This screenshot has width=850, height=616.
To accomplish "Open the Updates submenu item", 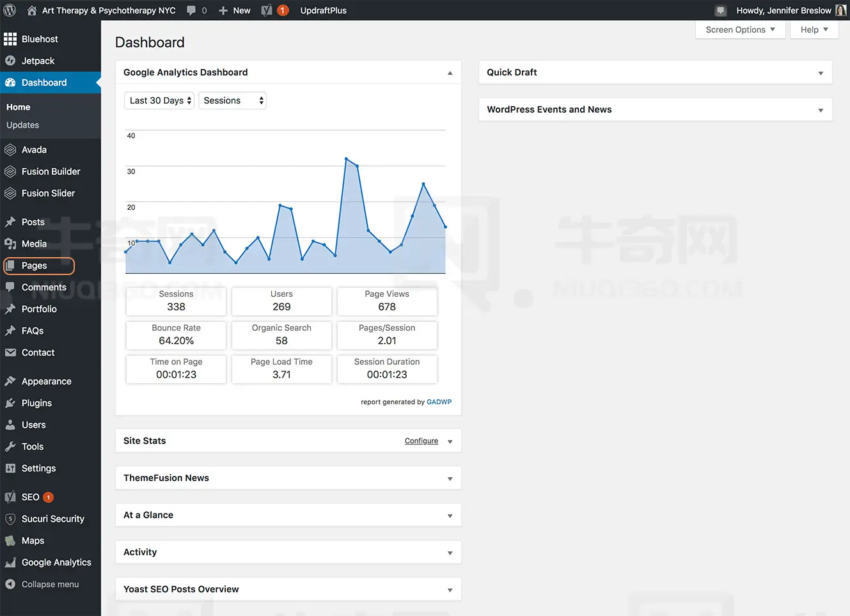I will click(x=22, y=125).
